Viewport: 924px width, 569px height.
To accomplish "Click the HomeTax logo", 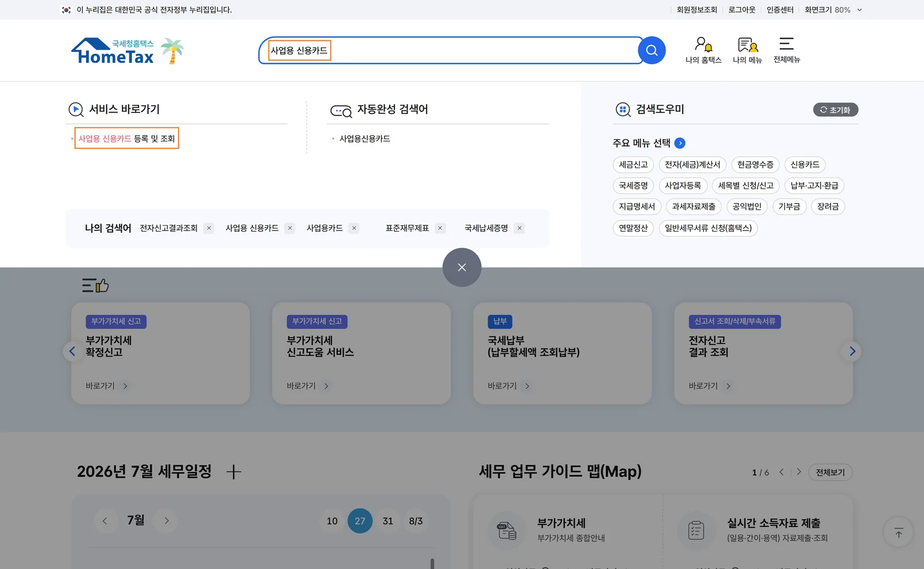I will tap(113, 51).
